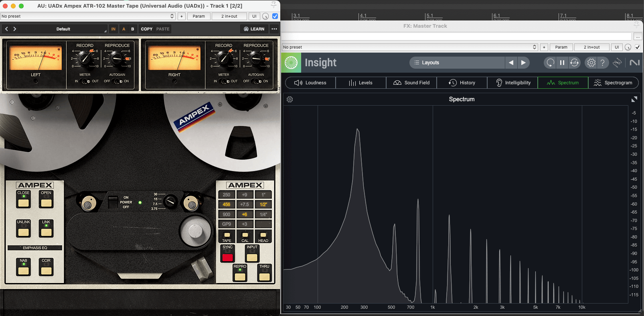644x316 pixels.
Task: Click the COPY button
Action: 147,29
